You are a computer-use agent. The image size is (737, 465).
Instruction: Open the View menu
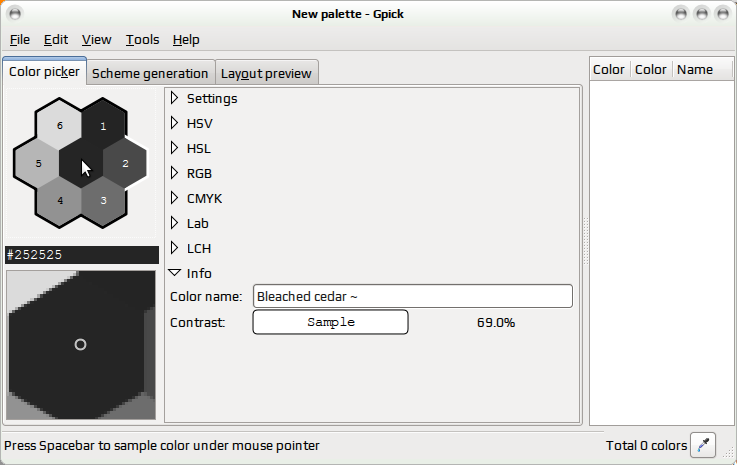point(96,40)
